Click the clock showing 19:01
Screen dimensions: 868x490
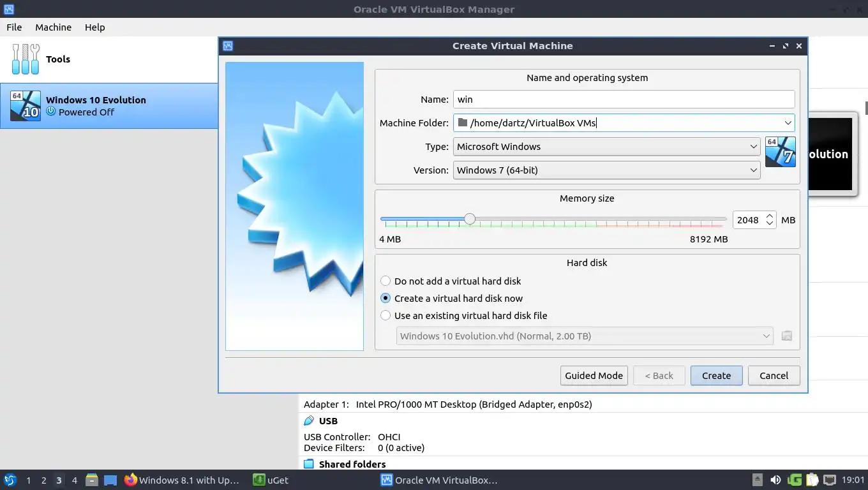pyautogui.click(x=853, y=480)
